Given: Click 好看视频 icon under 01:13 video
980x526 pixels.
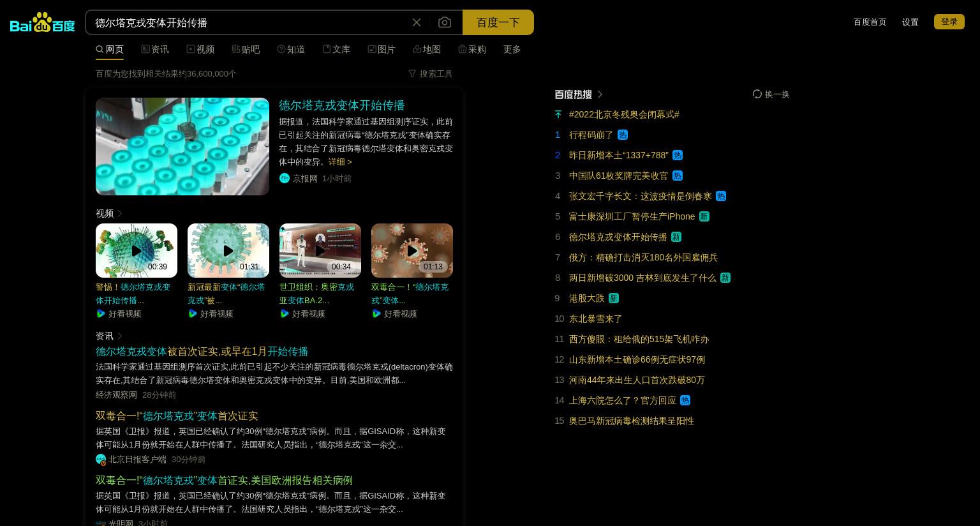Looking at the screenshot, I should tap(376, 313).
